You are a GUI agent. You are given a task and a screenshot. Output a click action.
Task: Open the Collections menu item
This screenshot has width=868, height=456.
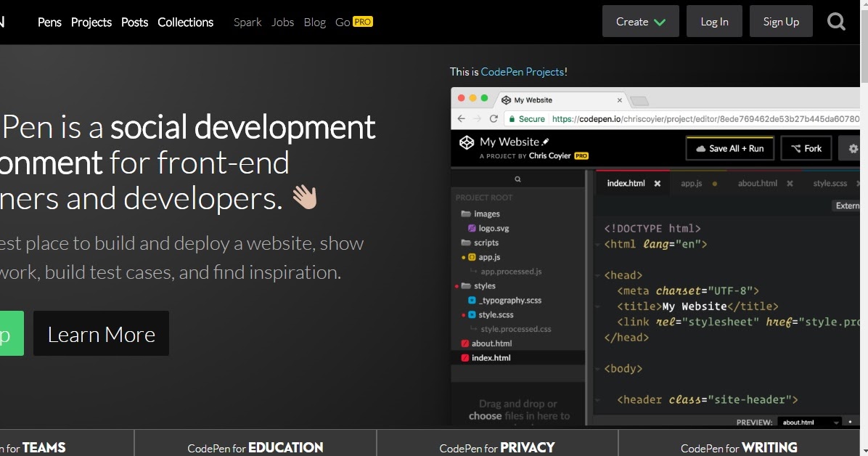coord(186,23)
